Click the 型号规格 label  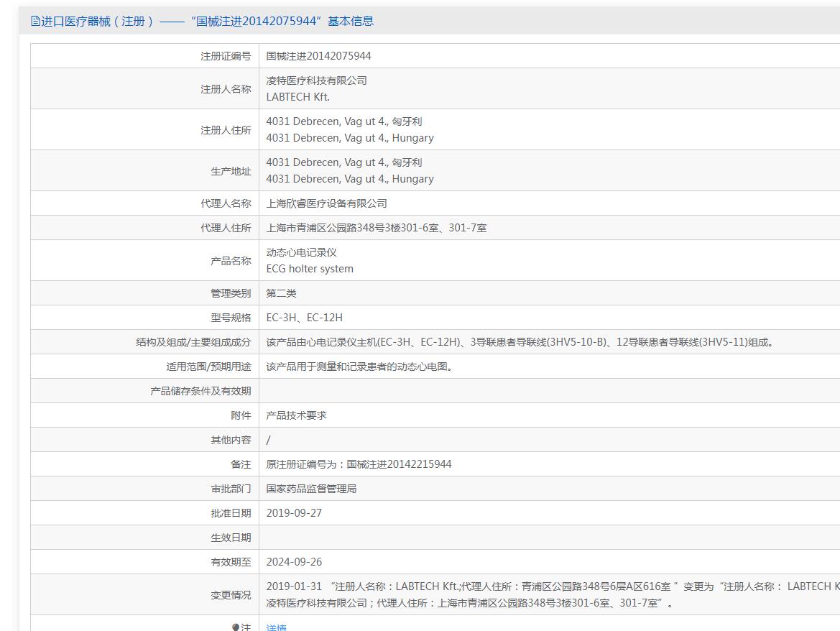point(231,318)
